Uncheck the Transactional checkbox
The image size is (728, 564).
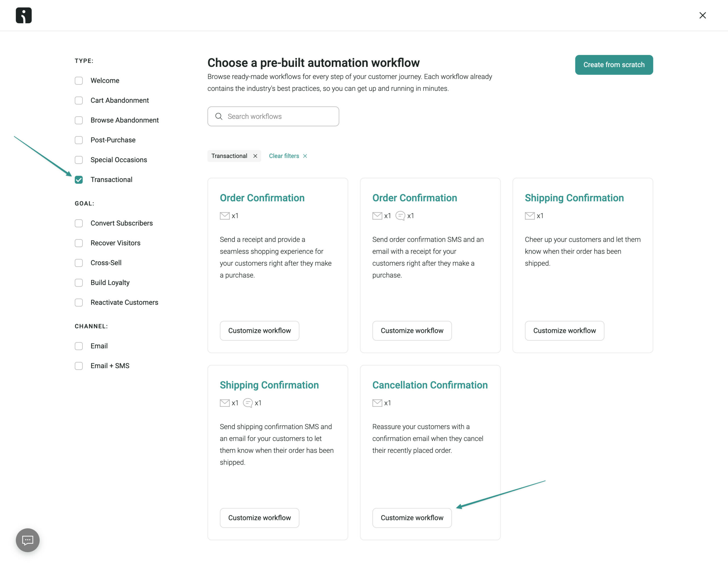pos(79,180)
